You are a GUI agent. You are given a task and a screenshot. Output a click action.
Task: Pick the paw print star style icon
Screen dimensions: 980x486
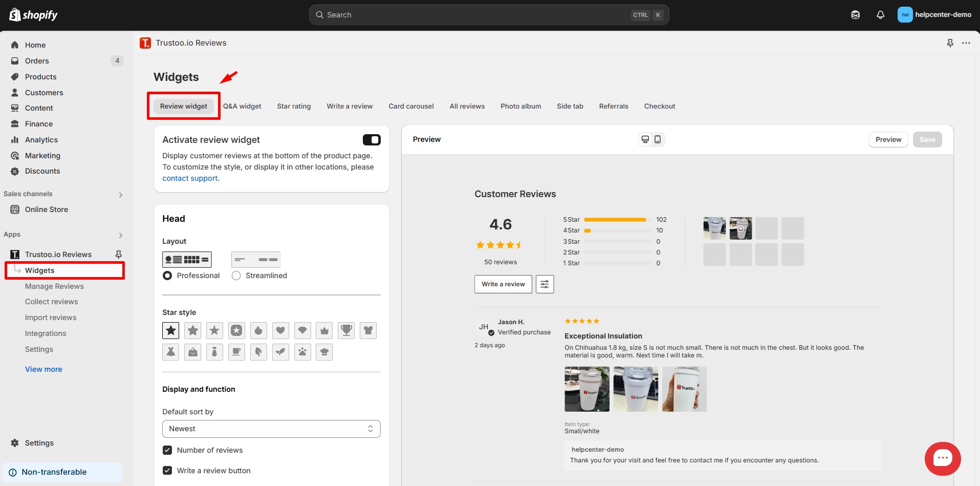pyautogui.click(x=302, y=352)
